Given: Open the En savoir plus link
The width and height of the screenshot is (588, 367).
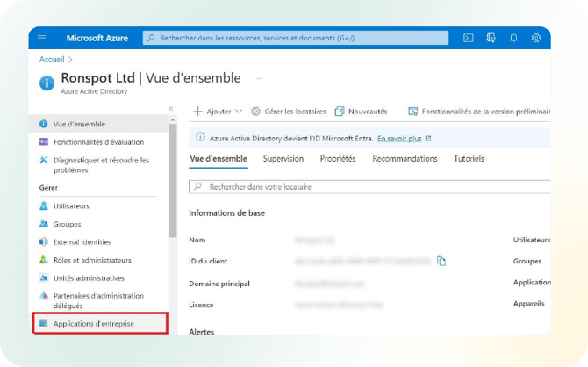Looking at the screenshot, I should pyautogui.click(x=399, y=139).
